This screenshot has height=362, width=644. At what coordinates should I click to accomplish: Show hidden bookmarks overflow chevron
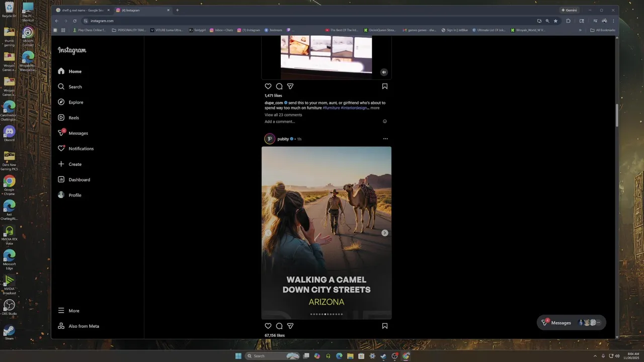(x=580, y=30)
